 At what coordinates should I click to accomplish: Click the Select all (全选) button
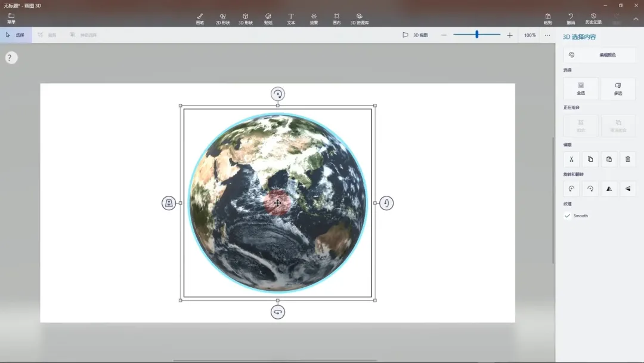[x=581, y=88]
